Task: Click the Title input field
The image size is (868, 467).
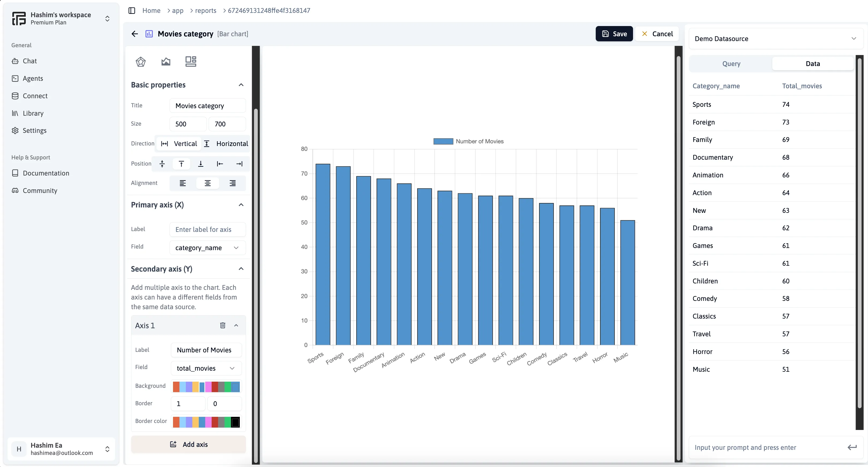Action: coord(208,106)
